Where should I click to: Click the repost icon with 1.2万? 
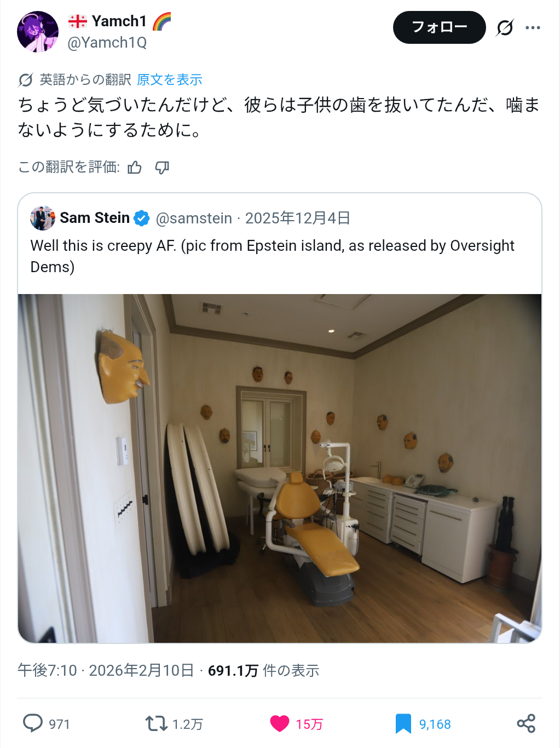pyautogui.click(x=156, y=724)
